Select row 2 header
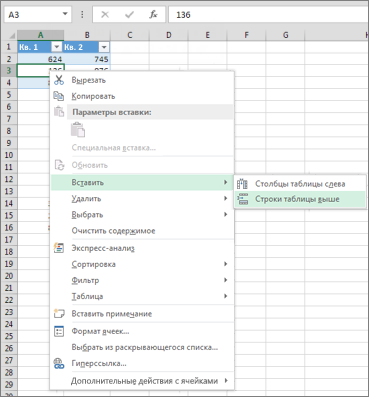The width and height of the screenshot is (369, 397). [9, 59]
